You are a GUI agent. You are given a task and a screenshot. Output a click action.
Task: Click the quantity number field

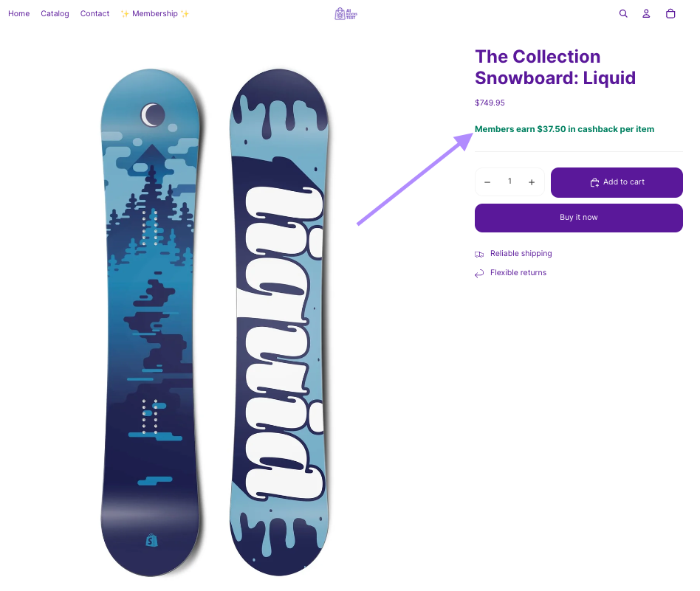pos(509,182)
